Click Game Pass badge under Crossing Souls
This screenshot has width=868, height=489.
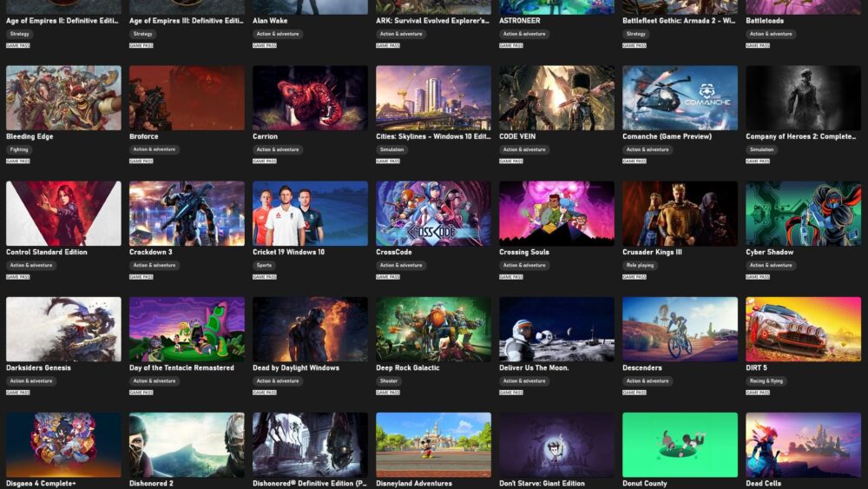511,277
